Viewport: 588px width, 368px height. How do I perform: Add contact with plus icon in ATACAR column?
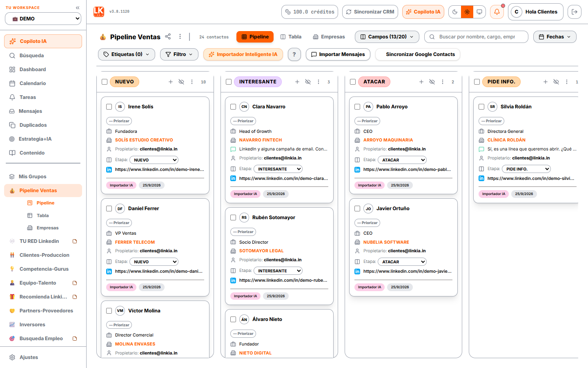coord(421,82)
